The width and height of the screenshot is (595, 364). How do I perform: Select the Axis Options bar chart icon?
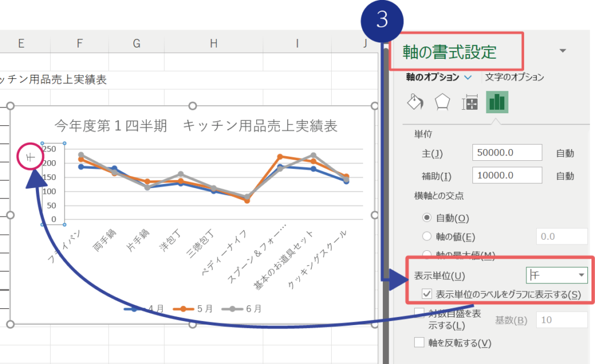coord(497,102)
